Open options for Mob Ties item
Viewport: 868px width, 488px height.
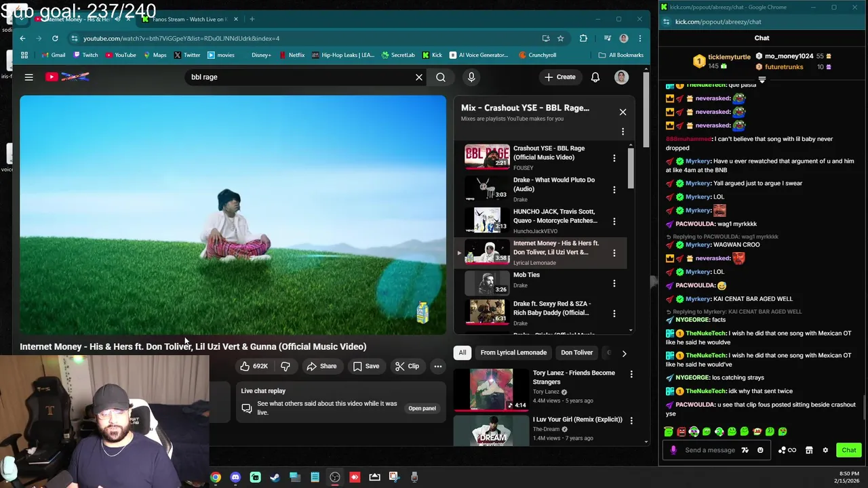[614, 283]
